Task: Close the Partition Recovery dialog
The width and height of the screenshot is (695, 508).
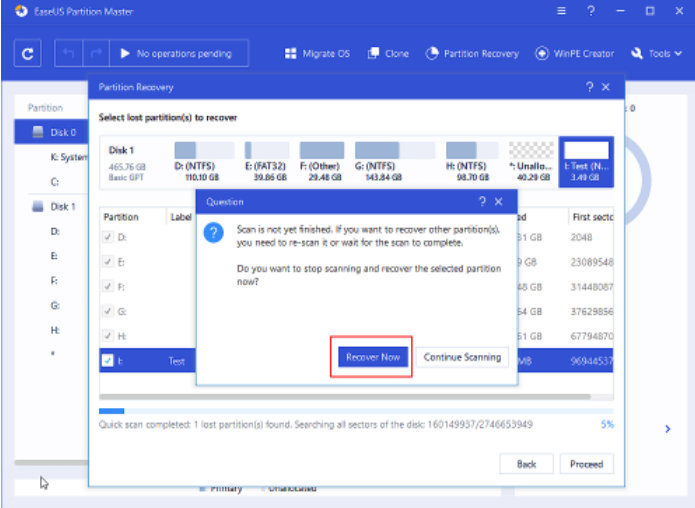Action: [x=606, y=87]
